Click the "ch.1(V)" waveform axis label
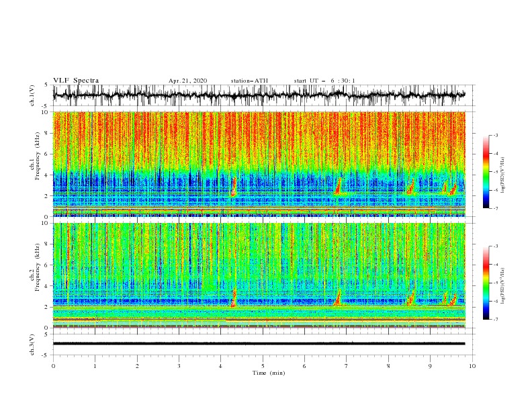This screenshot has height=411, width=532. tap(32, 95)
